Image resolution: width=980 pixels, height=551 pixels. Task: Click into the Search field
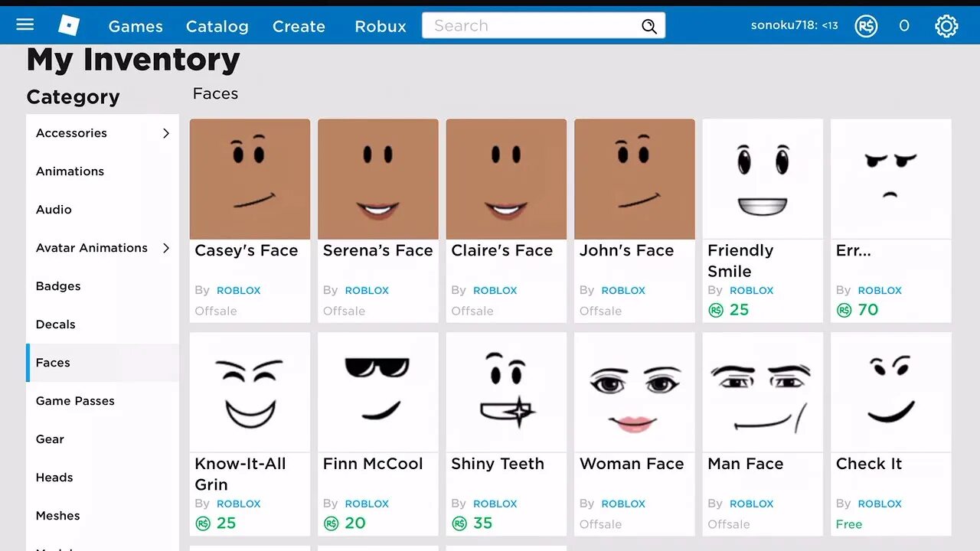pyautogui.click(x=544, y=25)
